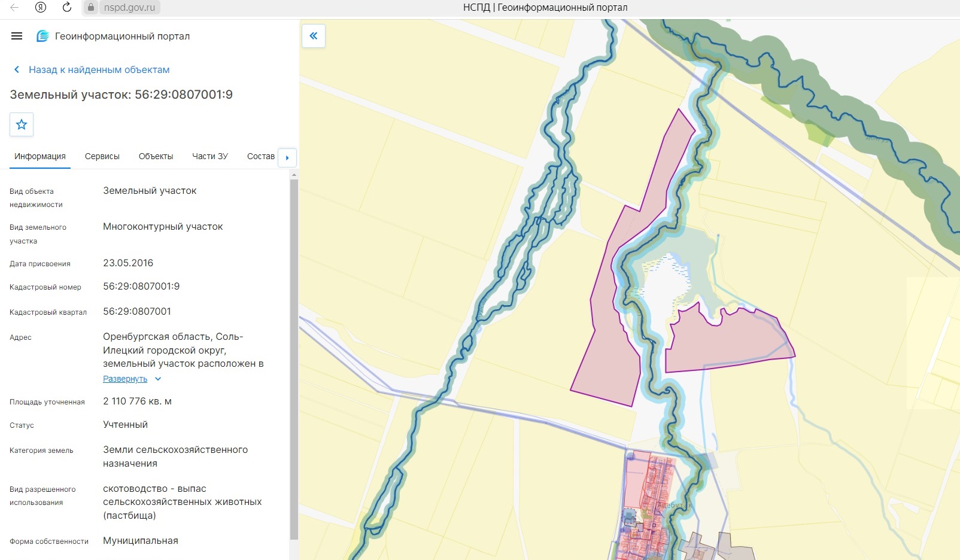This screenshot has height=560, width=960.
Task: Click the Назад к найденным объектам link
Action: (99, 69)
